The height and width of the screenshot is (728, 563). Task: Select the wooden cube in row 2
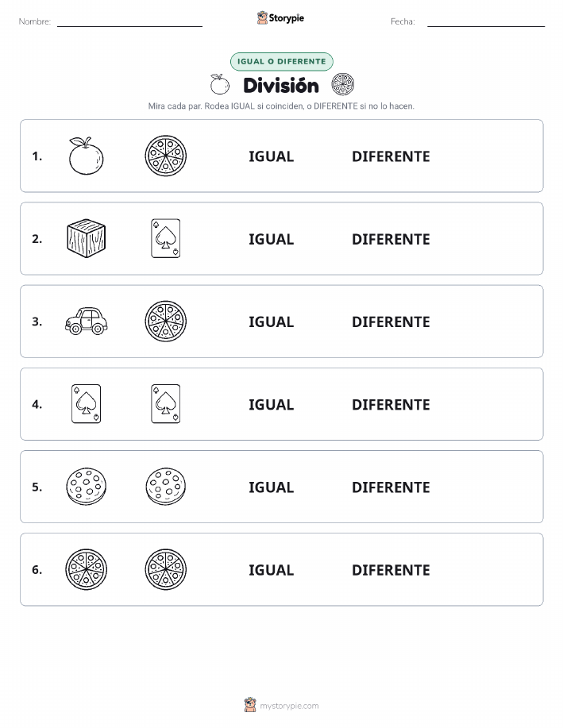point(86,239)
